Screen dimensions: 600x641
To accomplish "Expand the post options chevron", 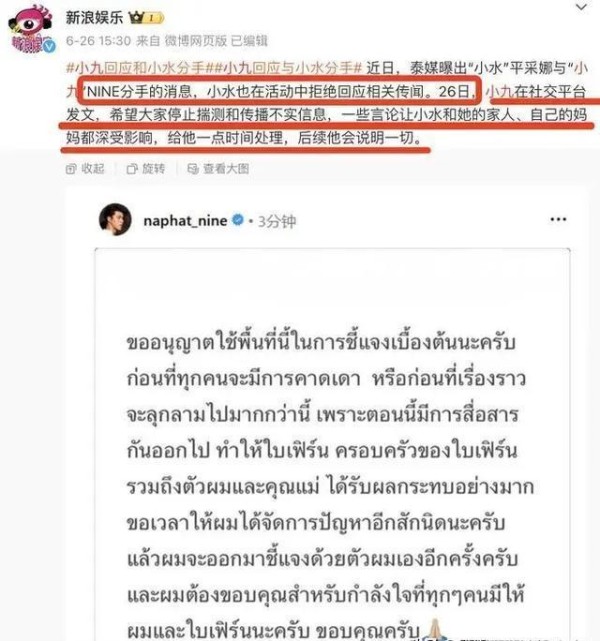I will [x=581, y=7].
